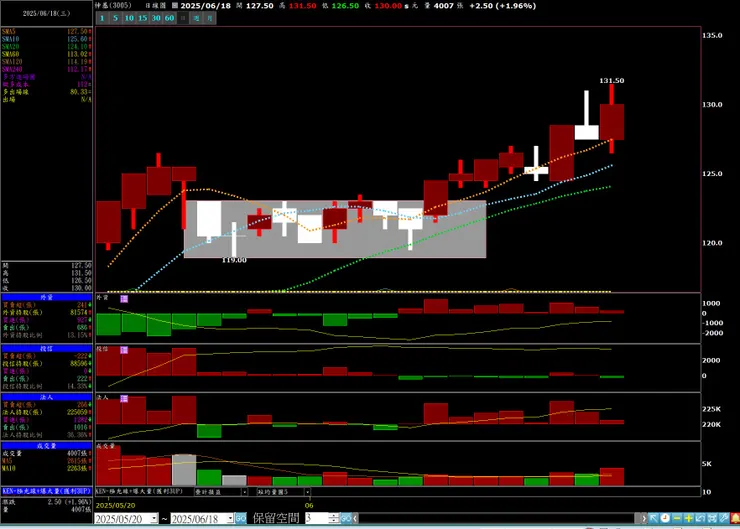
Task: Click the blue 投信 panel header
Action: (46, 348)
